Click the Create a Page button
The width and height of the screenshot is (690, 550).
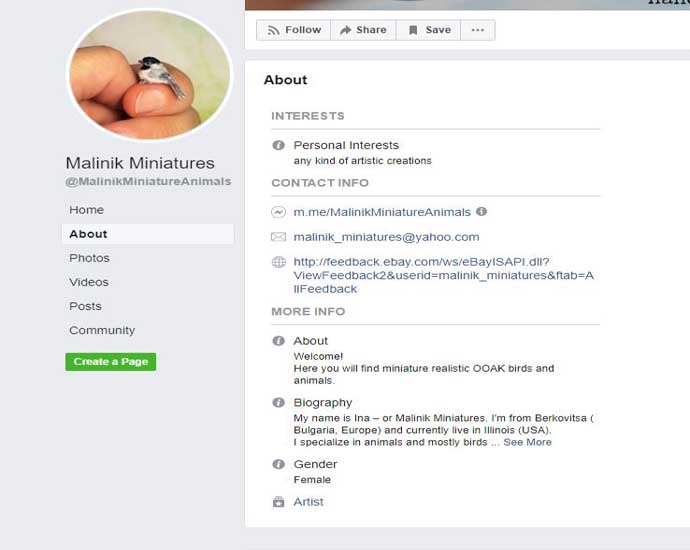[x=110, y=362]
